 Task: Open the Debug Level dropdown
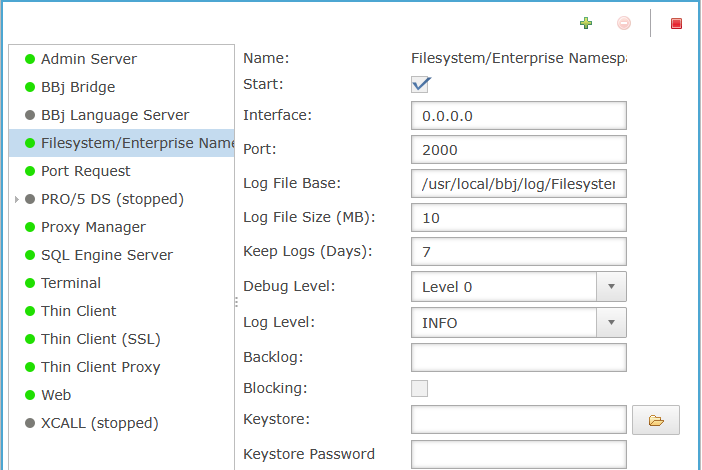tap(518, 286)
